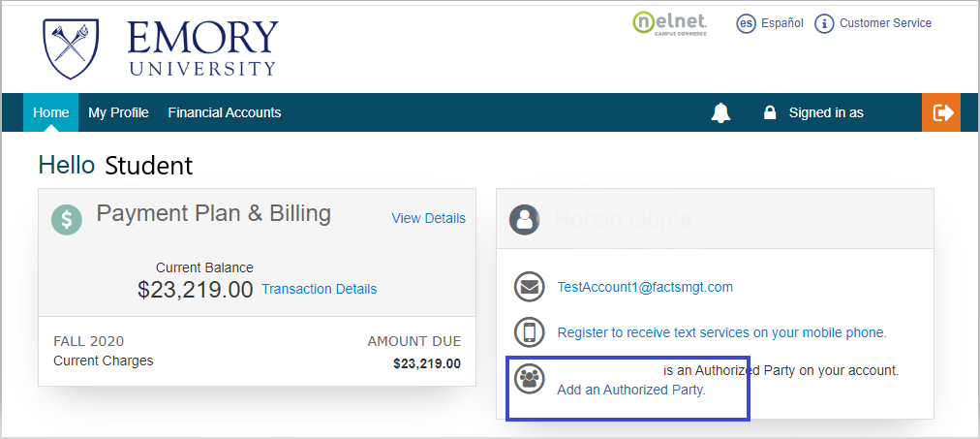Click the Emory University logo
980x439 pixels.
click(x=161, y=47)
